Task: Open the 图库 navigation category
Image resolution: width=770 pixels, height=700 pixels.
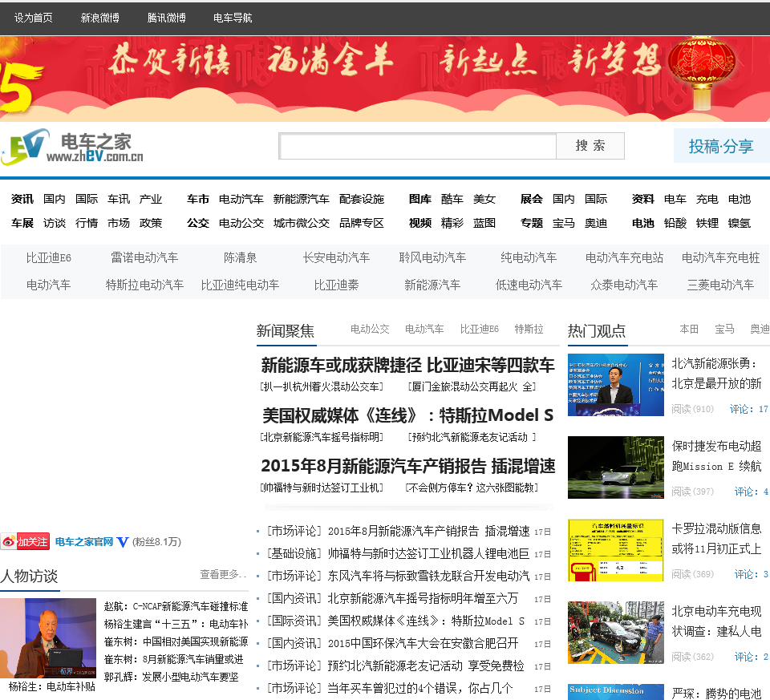Action: click(x=419, y=199)
